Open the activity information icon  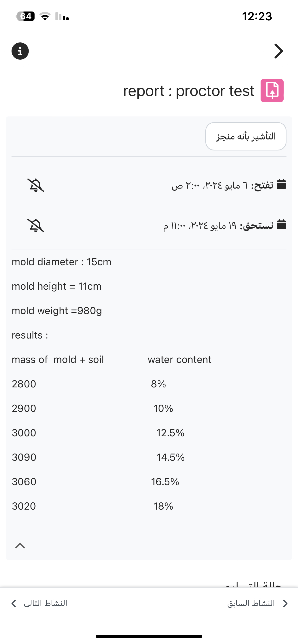pyautogui.click(x=20, y=51)
